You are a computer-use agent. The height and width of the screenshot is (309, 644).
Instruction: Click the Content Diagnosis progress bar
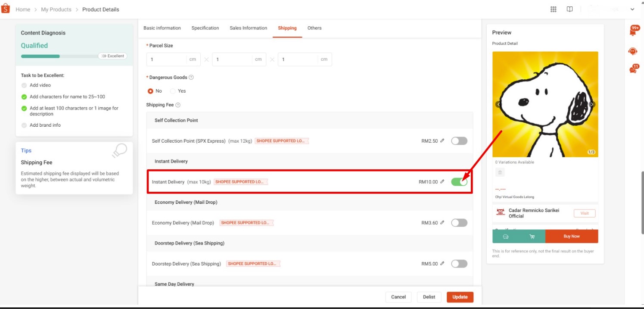pyautogui.click(x=57, y=56)
